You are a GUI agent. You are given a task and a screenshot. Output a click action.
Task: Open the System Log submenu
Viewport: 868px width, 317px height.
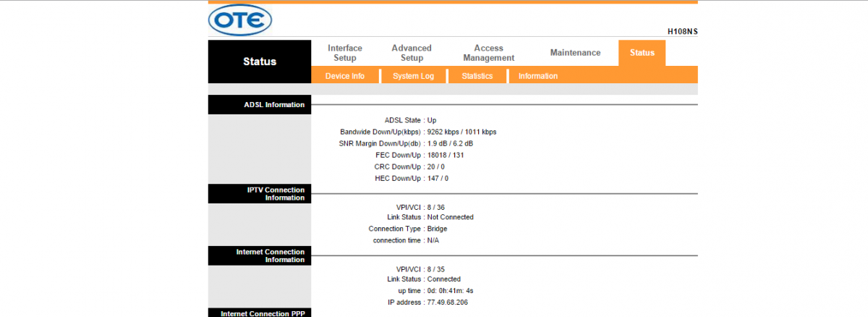click(414, 76)
